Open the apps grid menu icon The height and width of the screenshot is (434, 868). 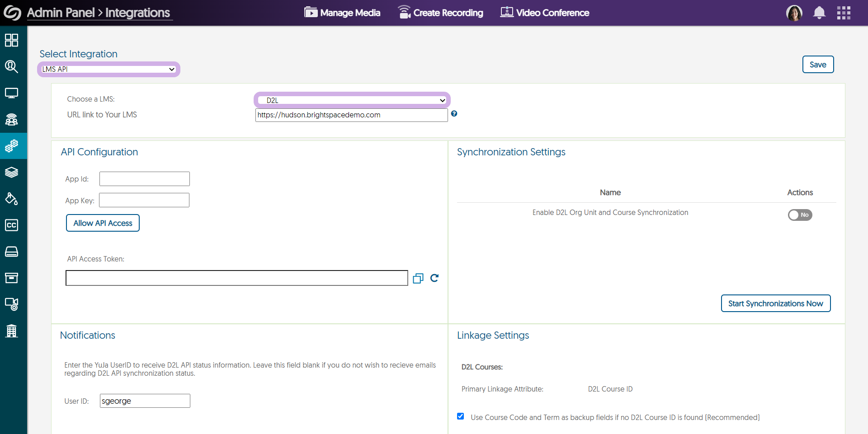(844, 13)
